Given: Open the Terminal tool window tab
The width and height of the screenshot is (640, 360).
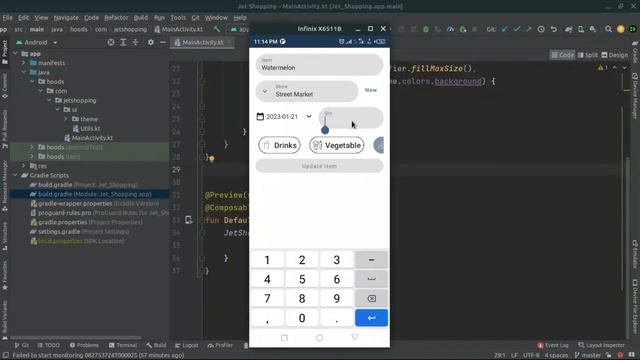Looking at the screenshot, I should click(x=123, y=345).
